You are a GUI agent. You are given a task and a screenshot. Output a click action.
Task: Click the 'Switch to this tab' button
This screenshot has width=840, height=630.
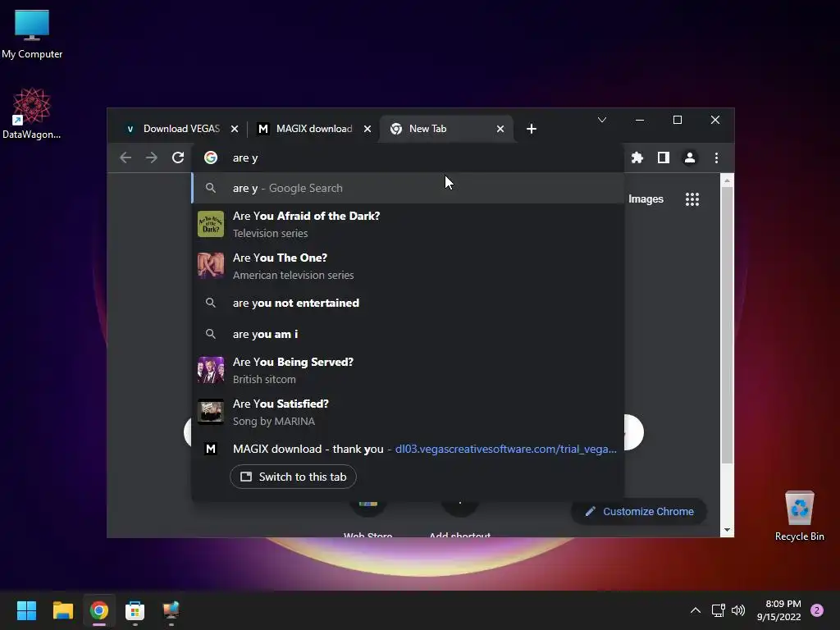point(293,477)
